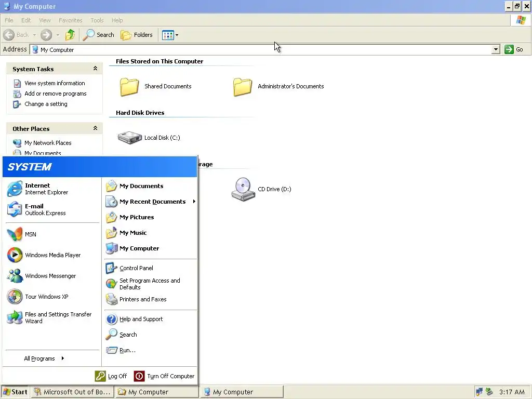Click the taskbar clock showing 3:17 AM
This screenshot has width=532, height=399.
(512, 392)
